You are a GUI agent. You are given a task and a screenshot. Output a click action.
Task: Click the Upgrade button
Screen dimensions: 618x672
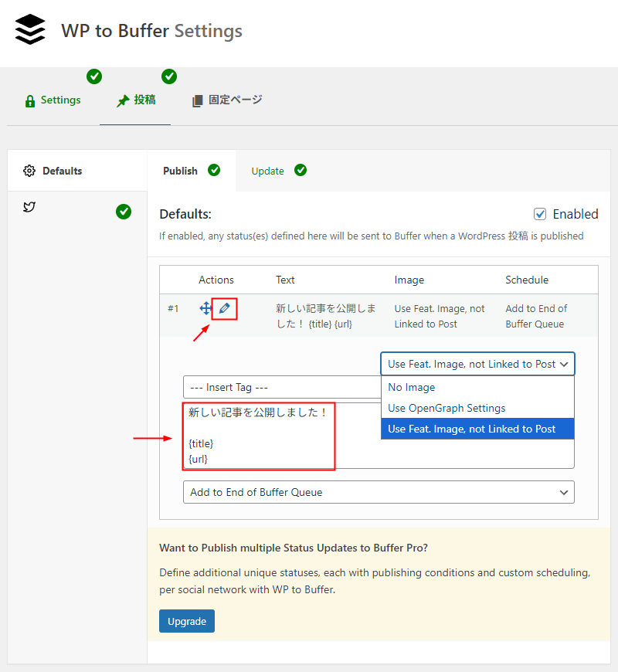(186, 621)
